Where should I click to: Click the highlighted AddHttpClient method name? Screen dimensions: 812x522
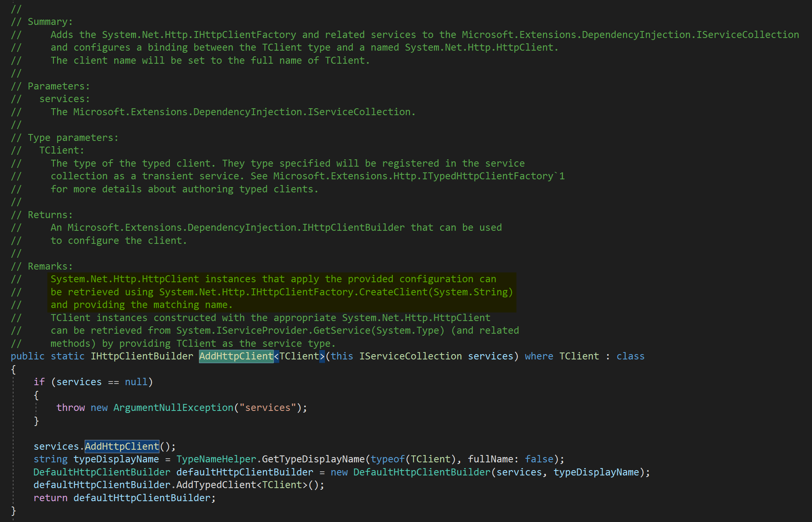pyautogui.click(x=236, y=356)
